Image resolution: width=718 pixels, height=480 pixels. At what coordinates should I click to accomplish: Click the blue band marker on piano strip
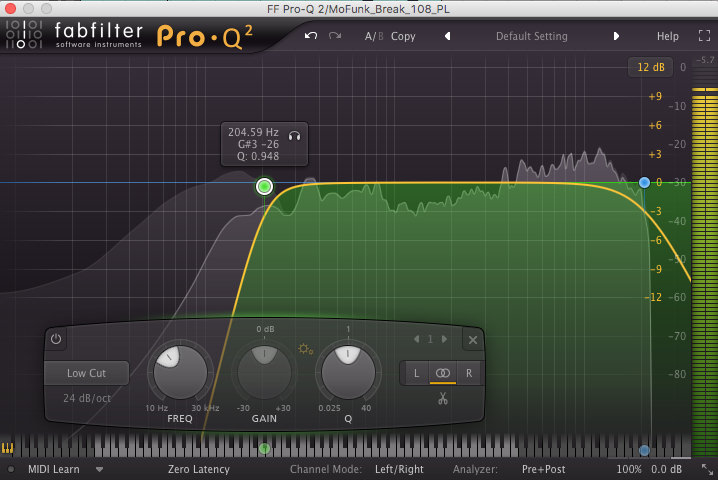[x=644, y=450]
